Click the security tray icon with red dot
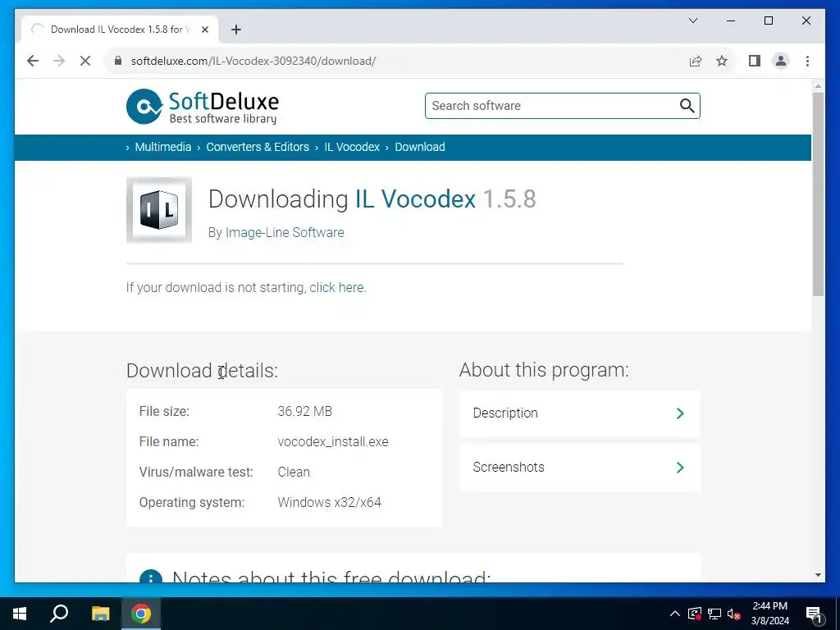The image size is (840, 630). [x=695, y=614]
